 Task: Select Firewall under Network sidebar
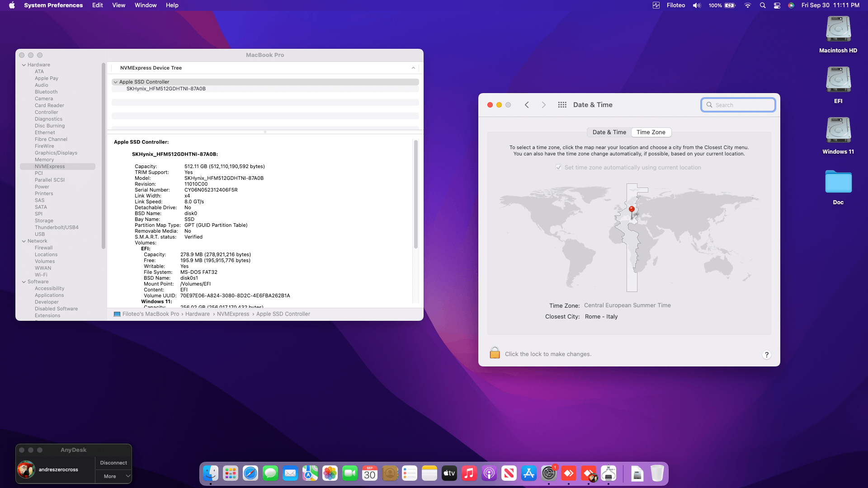coord(44,248)
